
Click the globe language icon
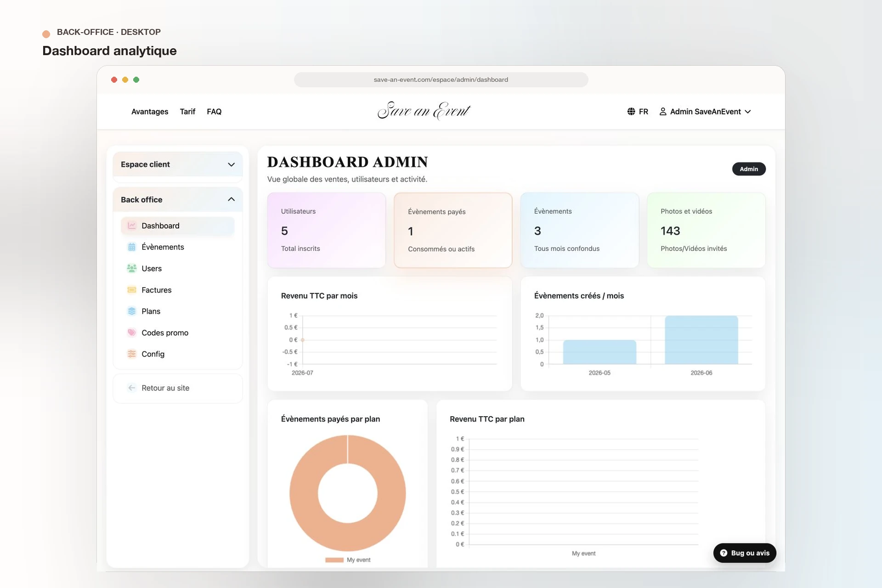pos(631,112)
